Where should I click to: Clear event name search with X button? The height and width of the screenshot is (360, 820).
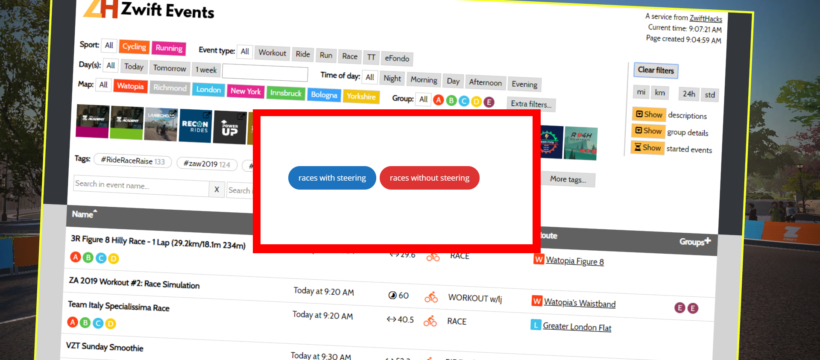coord(217,190)
